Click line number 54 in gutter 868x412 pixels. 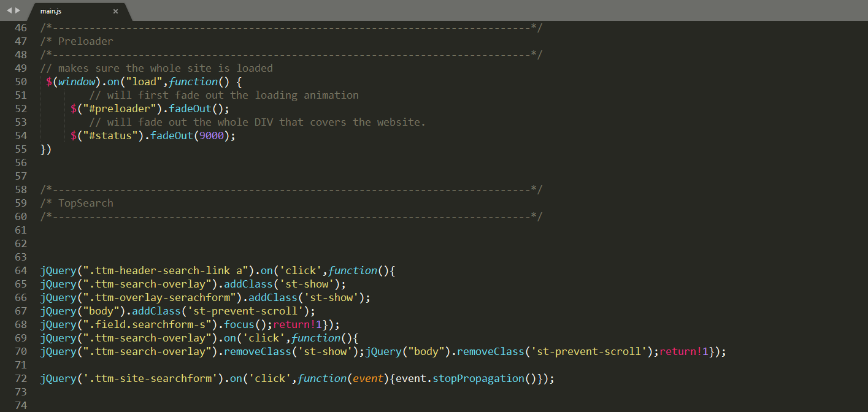click(20, 135)
